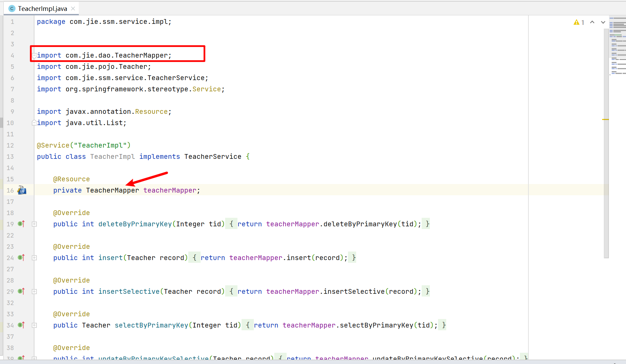The height and width of the screenshot is (364, 626).
Task: Click the package declaration on line 1
Action: 104,21
